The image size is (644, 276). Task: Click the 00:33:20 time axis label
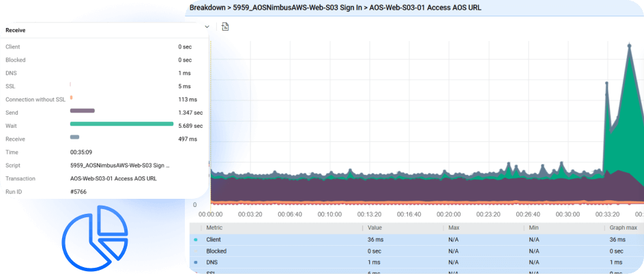(606, 215)
